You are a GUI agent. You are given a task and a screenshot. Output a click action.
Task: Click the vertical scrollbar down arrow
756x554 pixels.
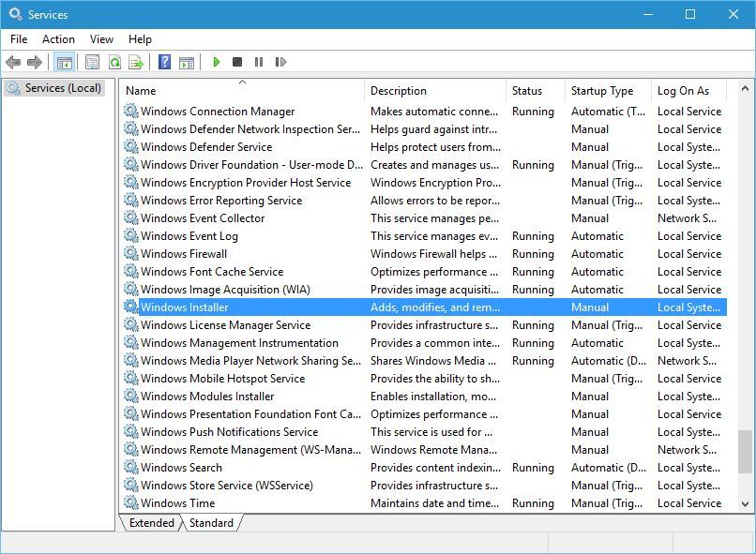point(746,503)
